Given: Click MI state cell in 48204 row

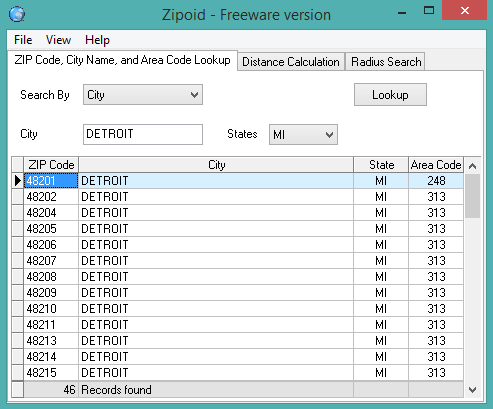Looking at the screenshot, I should coord(381,213).
